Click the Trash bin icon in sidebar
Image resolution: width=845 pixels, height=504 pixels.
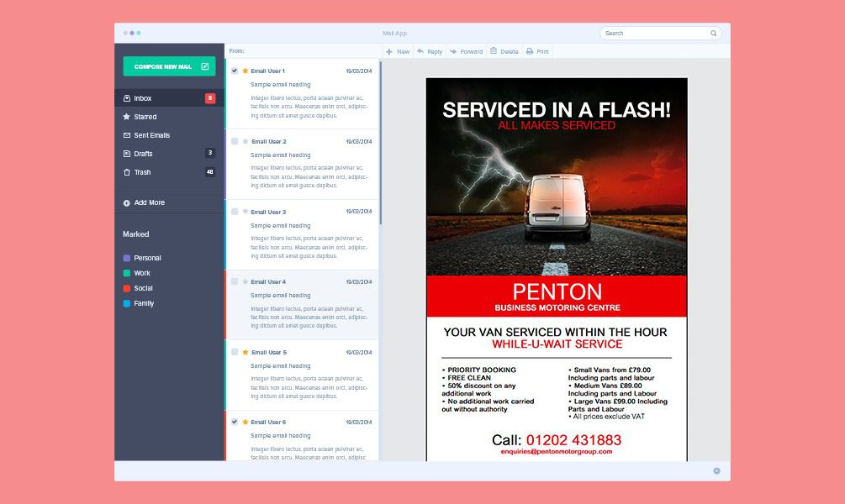127,172
